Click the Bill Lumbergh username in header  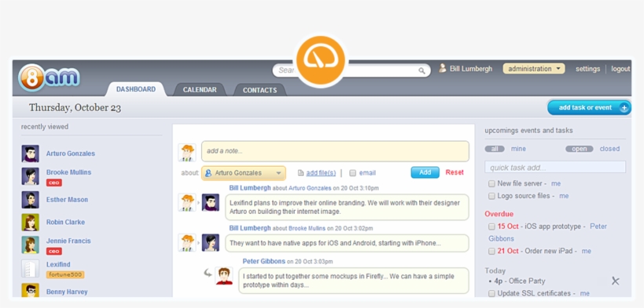coord(470,68)
